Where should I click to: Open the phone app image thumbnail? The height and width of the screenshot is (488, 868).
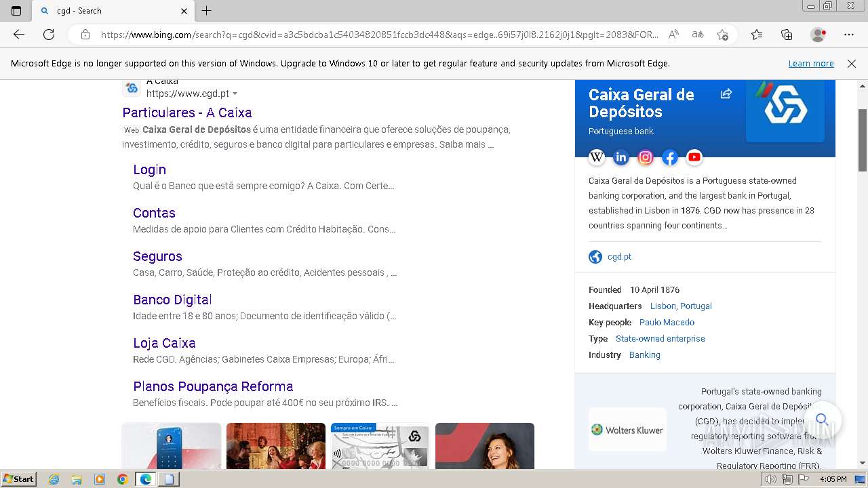tap(172, 446)
